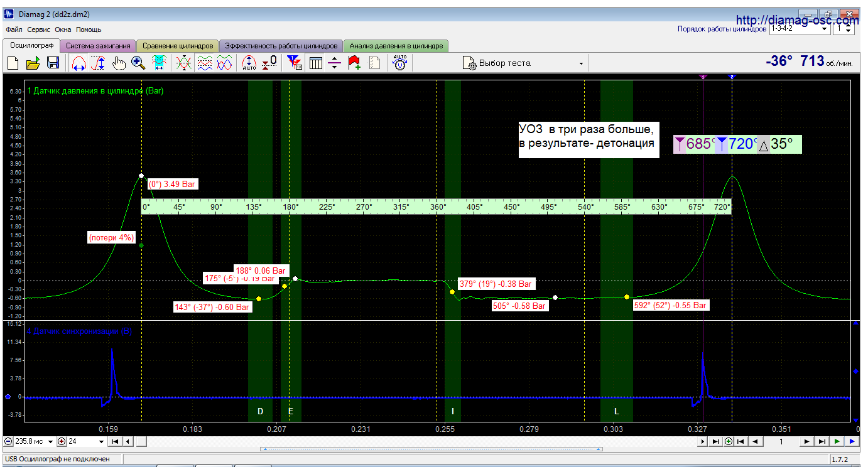Open the Выбор теста dropdown
This screenshot has width=868, height=467.
click(x=523, y=63)
